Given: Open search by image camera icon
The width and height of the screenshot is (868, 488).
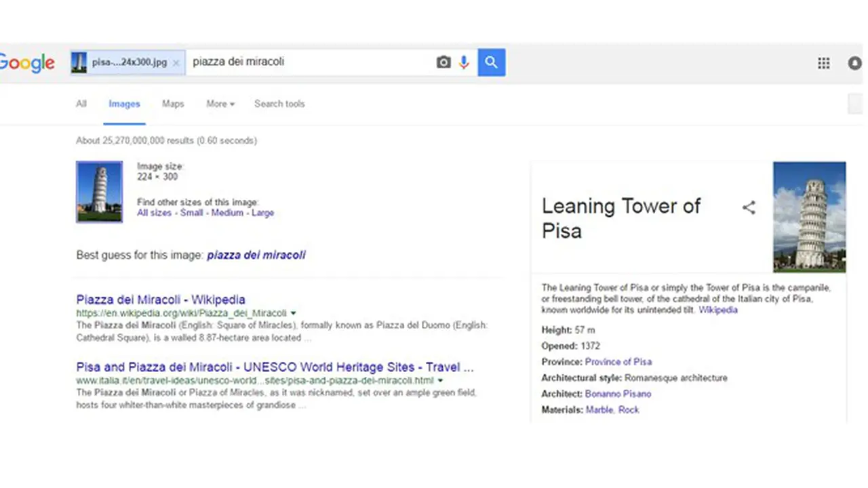Looking at the screenshot, I should (x=443, y=62).
